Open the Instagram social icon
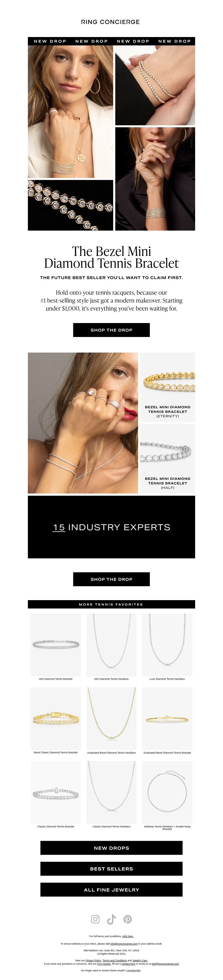Viewport: 223px width, 980px height. [x=95, y=919]
